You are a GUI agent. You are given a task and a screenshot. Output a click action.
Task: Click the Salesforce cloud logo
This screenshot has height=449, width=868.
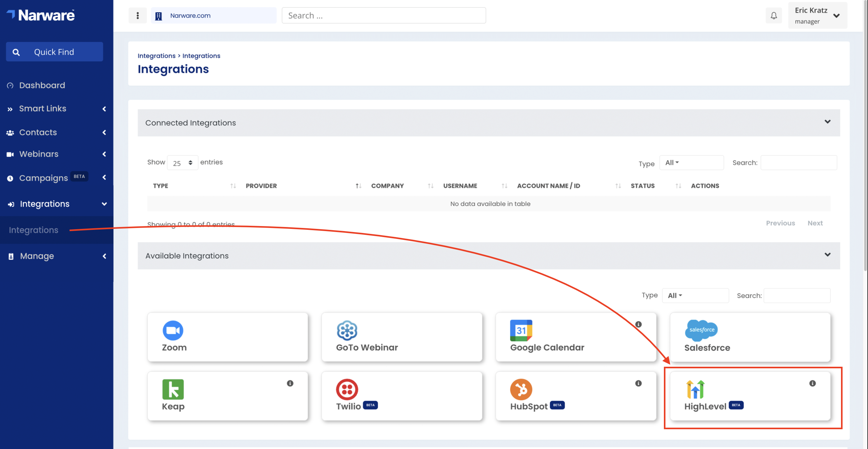pyautogui.click(x=701, y=330)
